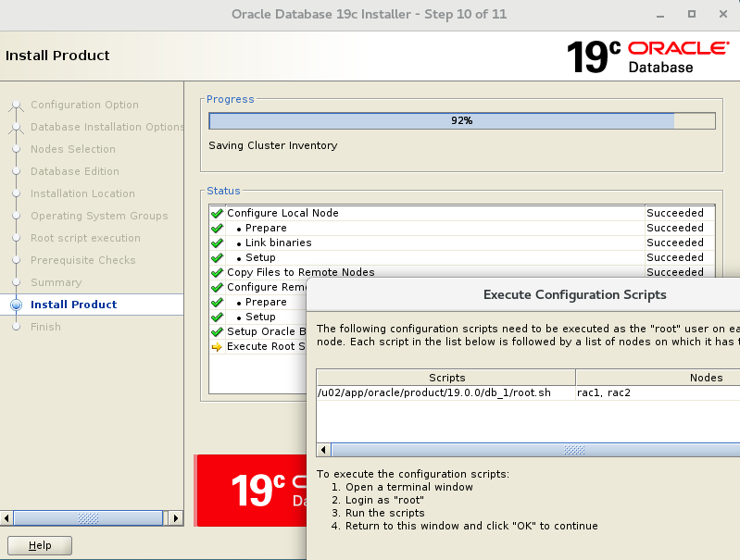Image resolution: width=740 pixels, height=560 pixels.
Task: Click the Install Product step bullet icon
Action: 16,305
